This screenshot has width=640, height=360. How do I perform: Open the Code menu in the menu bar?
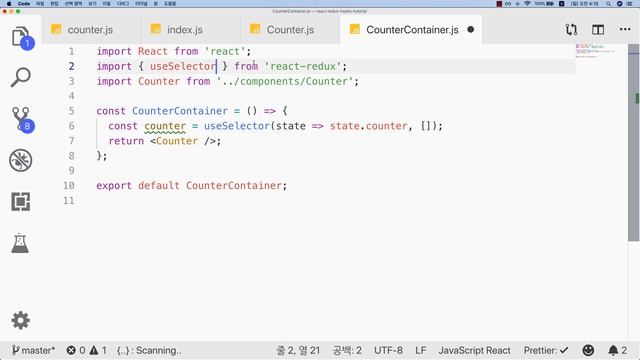24,3
